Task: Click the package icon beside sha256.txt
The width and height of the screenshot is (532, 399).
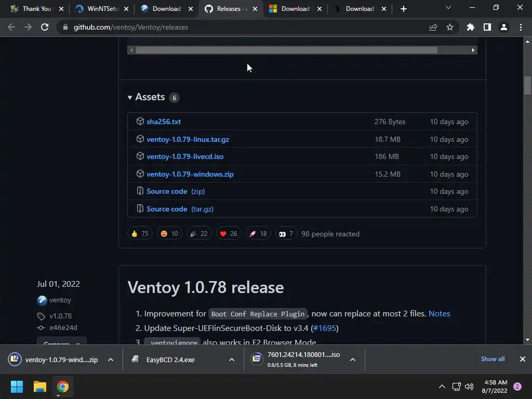Action: click(x=140, y=121)
